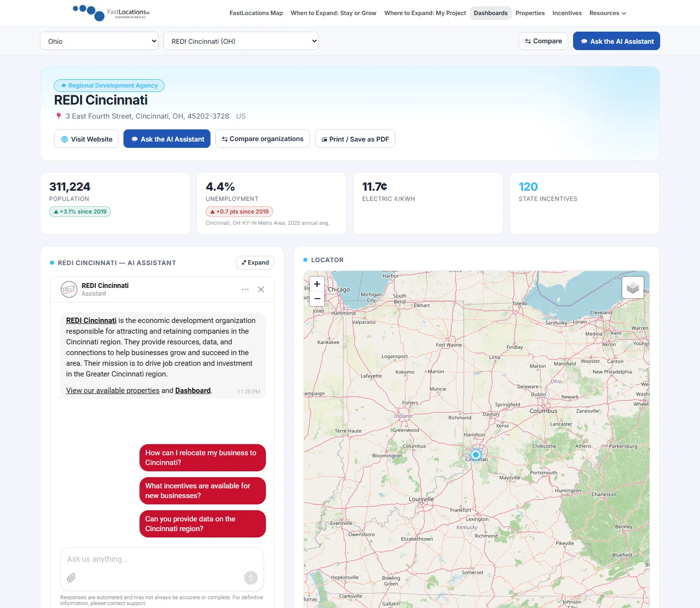This screenshot has height=608, width=700.
Task: Attach a file with the paperclip icon
Action: coord(71,578)
